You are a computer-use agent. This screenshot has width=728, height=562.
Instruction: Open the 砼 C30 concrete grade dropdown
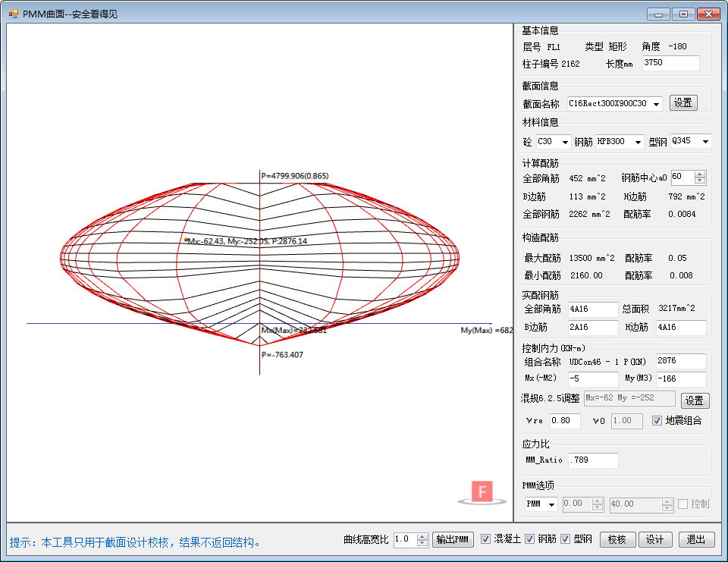point(565,142)
